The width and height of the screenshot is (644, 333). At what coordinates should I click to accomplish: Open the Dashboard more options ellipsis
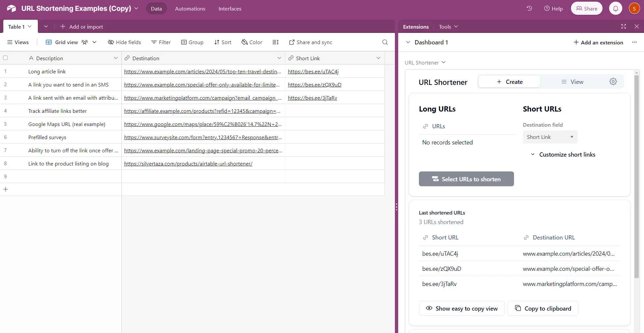[634, 42]
